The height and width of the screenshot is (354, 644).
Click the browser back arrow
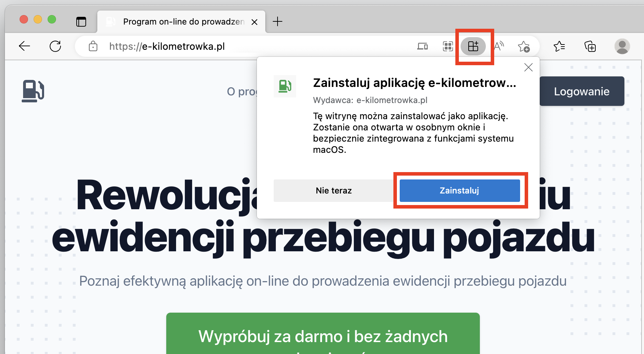coord(24,46)
